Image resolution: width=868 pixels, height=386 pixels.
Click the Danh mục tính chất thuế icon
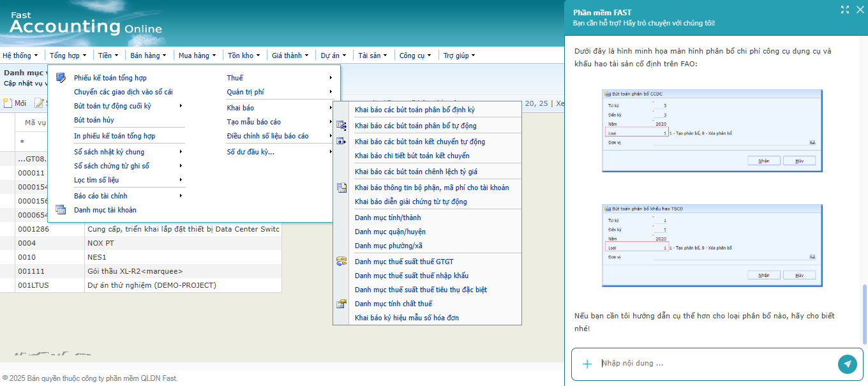point(341,304)
